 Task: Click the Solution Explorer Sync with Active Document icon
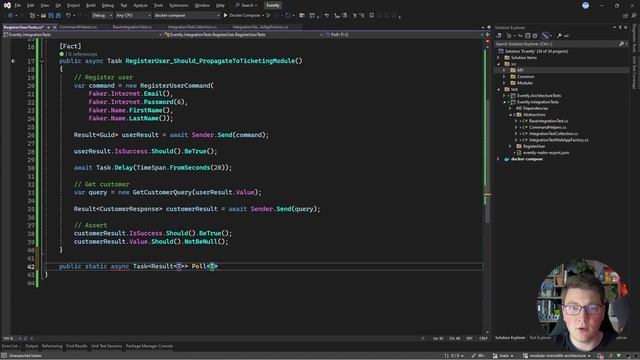520,36
